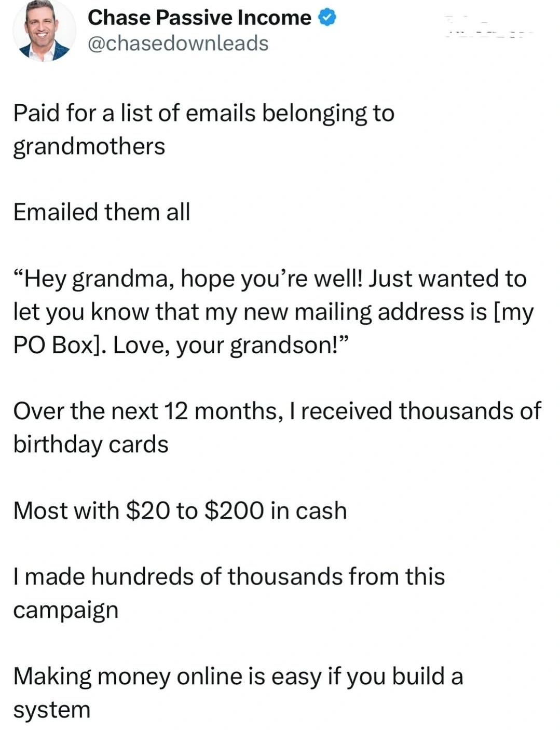560x732 pixels.
Task: Click the word "system" in the last line
Action: pyautogui.click(x=52, y=710)
